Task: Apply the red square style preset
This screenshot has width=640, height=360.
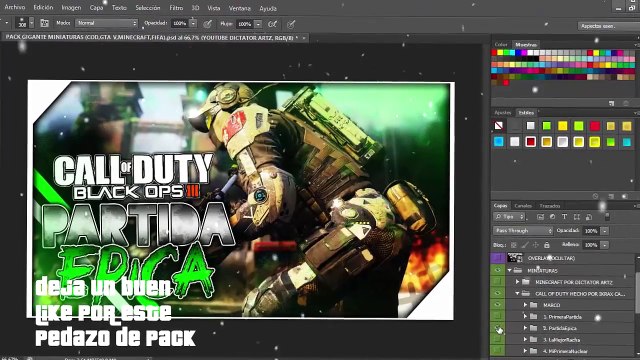Action: tap(595, 126)
